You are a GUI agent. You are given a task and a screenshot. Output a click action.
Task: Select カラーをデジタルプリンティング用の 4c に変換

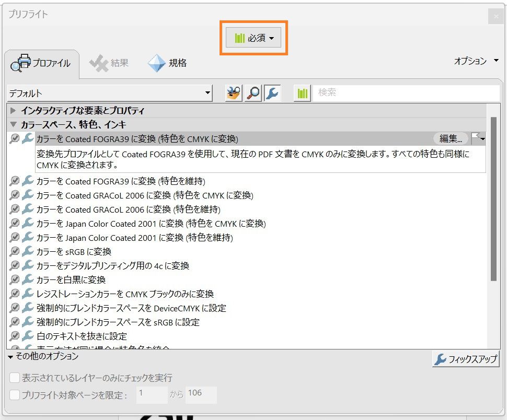tap(113, 266)
